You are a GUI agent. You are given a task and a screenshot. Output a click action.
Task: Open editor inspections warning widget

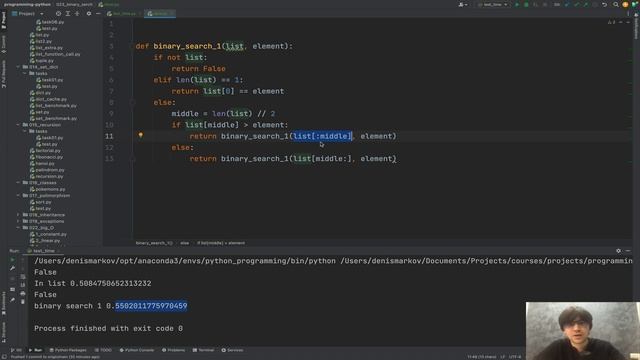[x=611, y=22]
